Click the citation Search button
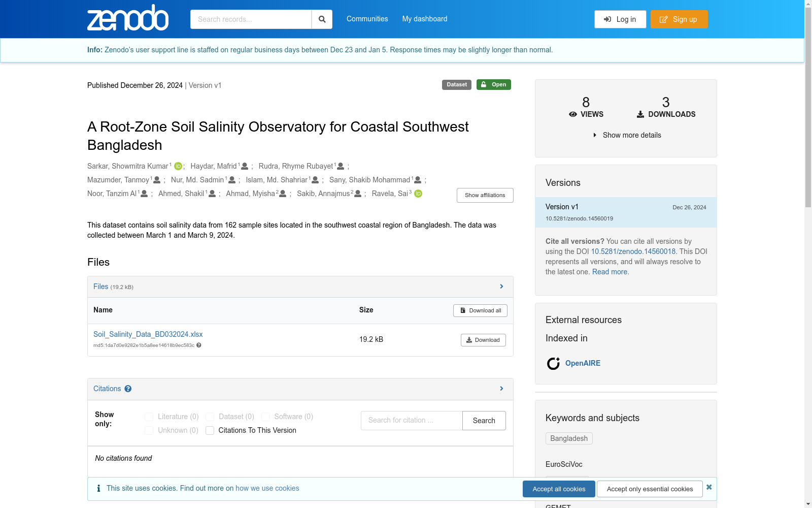This screenshot has height=508, width=812. tap(484, 421)
